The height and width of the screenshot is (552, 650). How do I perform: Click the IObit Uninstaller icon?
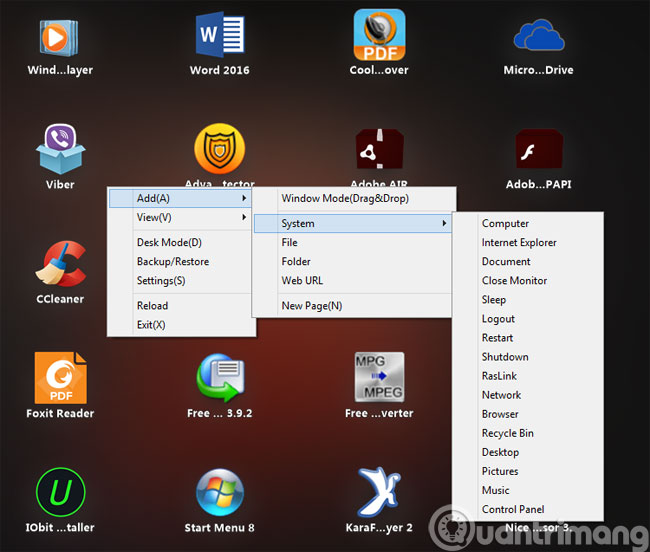coord(60,493)
